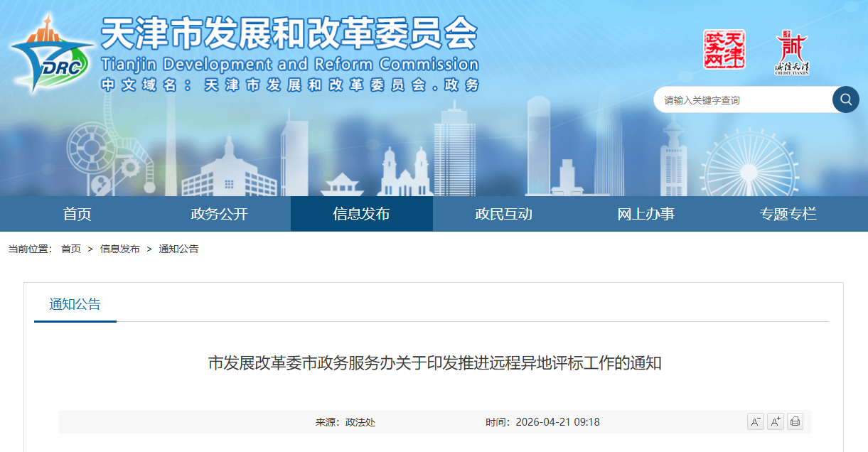Viewport: 868px width, 452px height.
Task: Select the A+ increase font size icon
Action: (775, 421)
